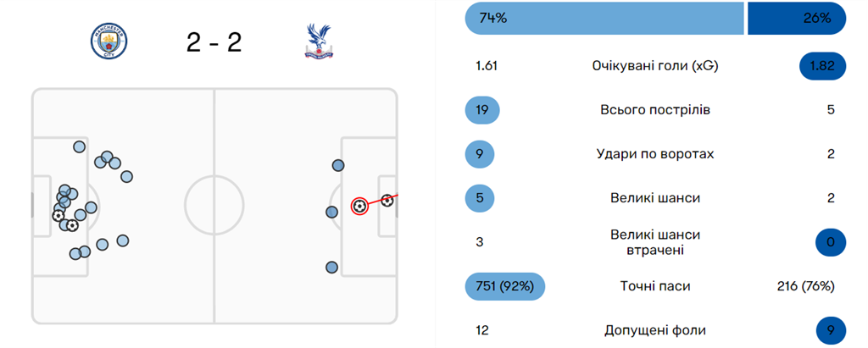Click the bottommost dark-blue shot marker on right

331,268
